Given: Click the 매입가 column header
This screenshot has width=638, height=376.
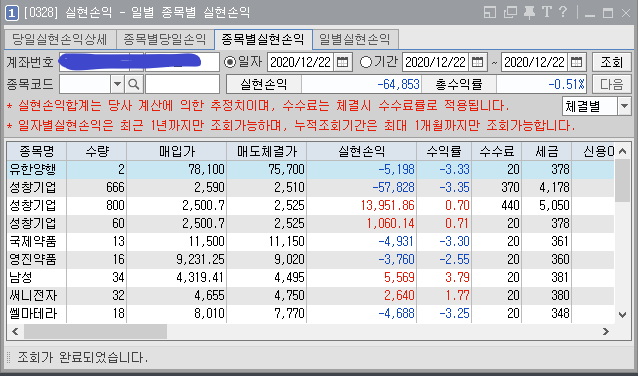Looking at the screenshot, I should point(177,151).
